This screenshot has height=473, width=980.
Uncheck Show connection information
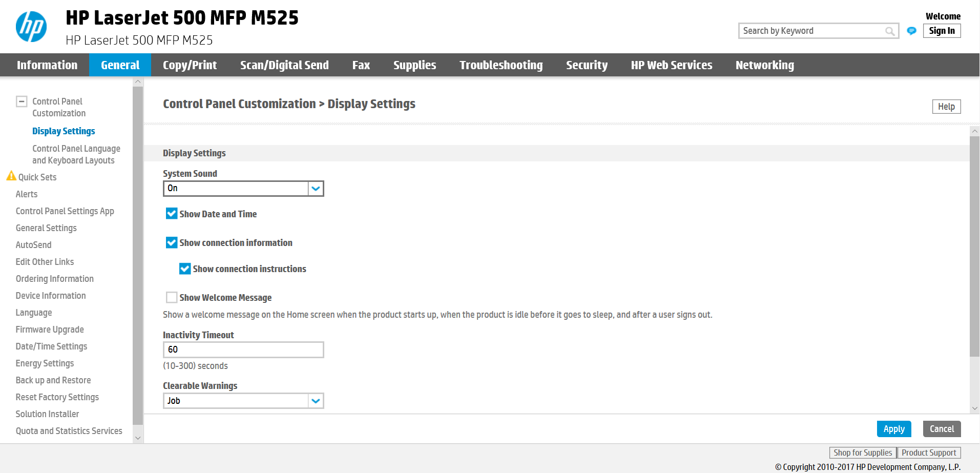172,242
